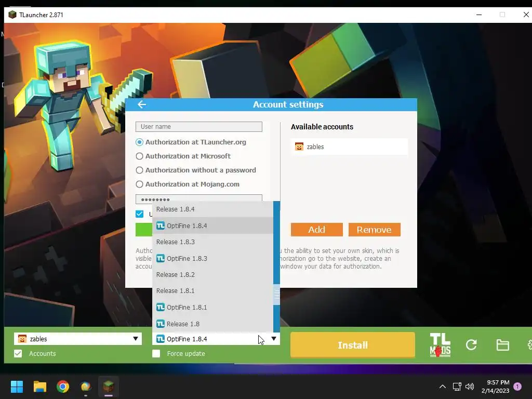Choose Release 1.8.3 from version list
The image size is (532, 399).
tap(212, 242)
